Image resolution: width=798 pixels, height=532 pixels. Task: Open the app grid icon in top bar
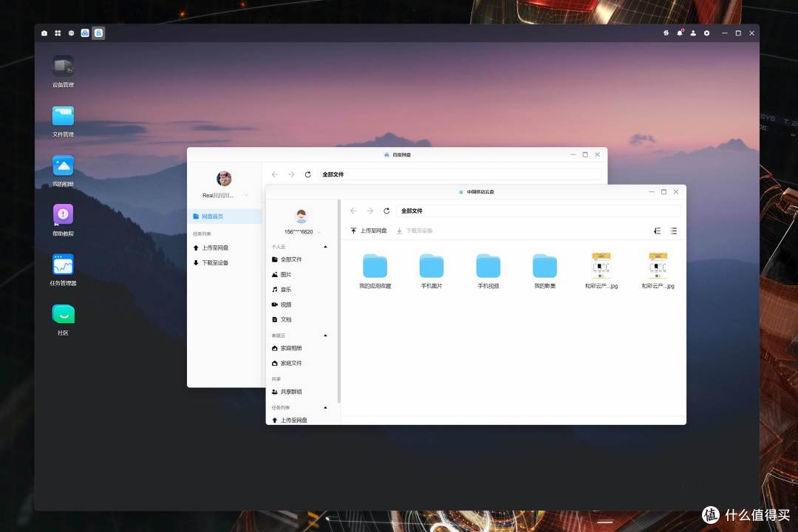58,33
